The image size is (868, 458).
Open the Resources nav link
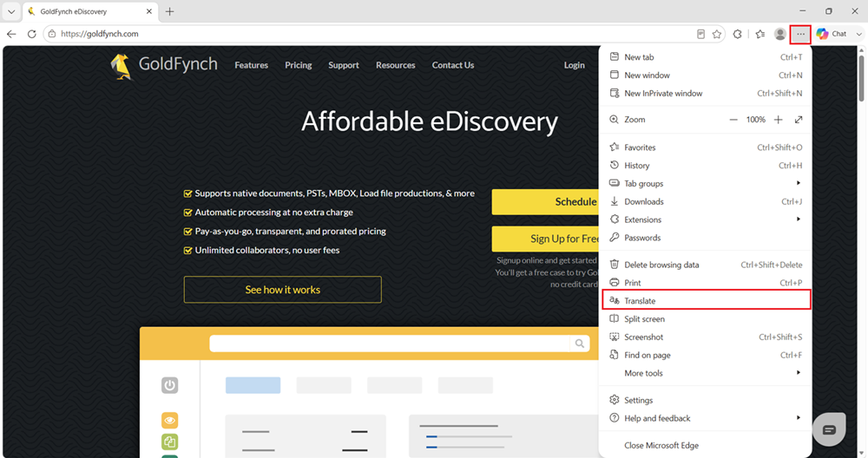395,65
